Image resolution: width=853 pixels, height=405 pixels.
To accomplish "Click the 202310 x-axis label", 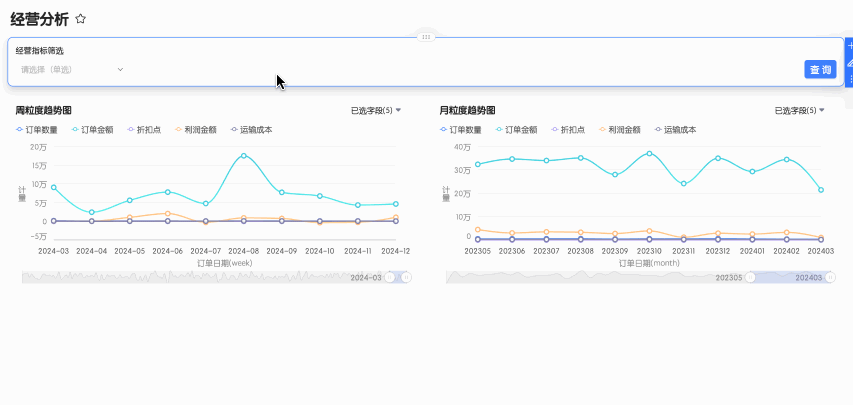I will tap(649, 251).
